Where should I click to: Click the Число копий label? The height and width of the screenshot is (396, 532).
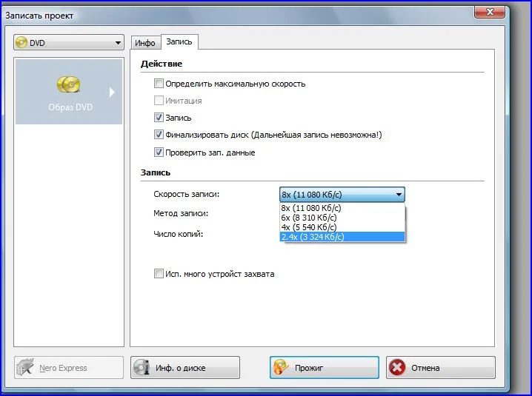[x=178, y=234]
